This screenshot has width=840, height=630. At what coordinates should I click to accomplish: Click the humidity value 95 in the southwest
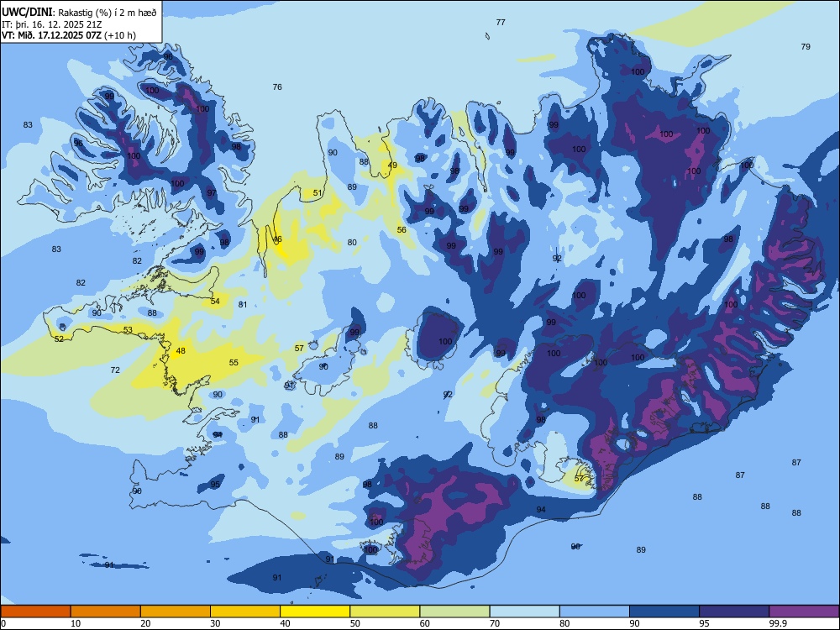[215, 485]
